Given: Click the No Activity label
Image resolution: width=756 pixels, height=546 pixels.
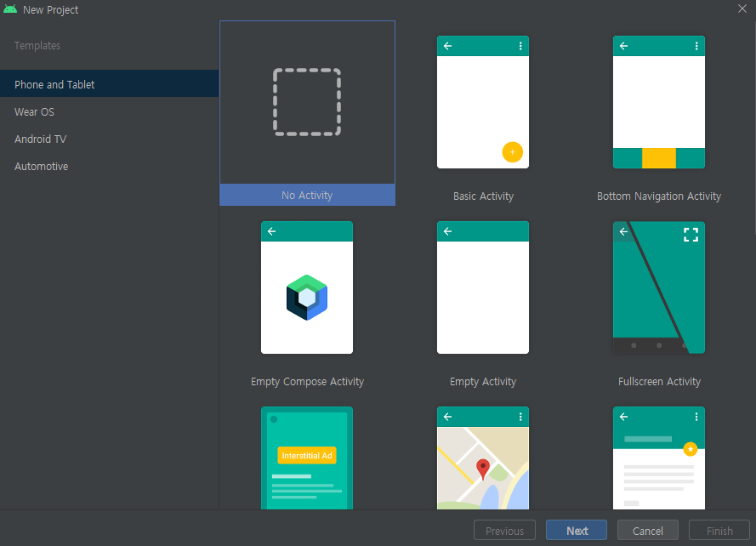Looking at the screenshot, I should 307,195.
